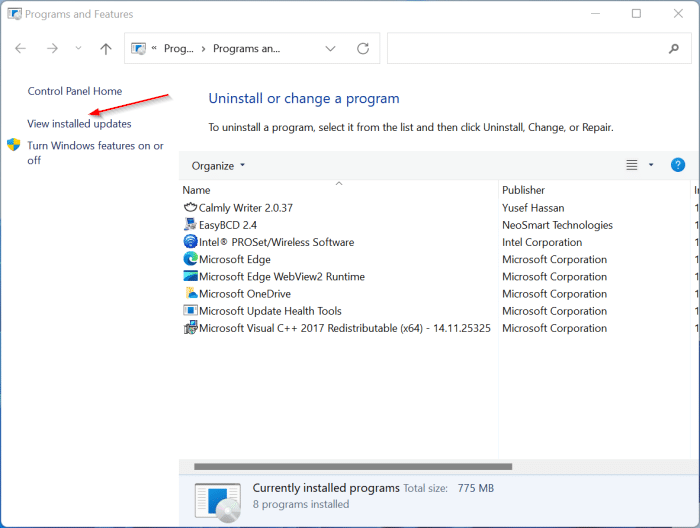Expand the address bar history dropdown
The width and height of the screenshot is (700, 528).
tap(330, 48)
